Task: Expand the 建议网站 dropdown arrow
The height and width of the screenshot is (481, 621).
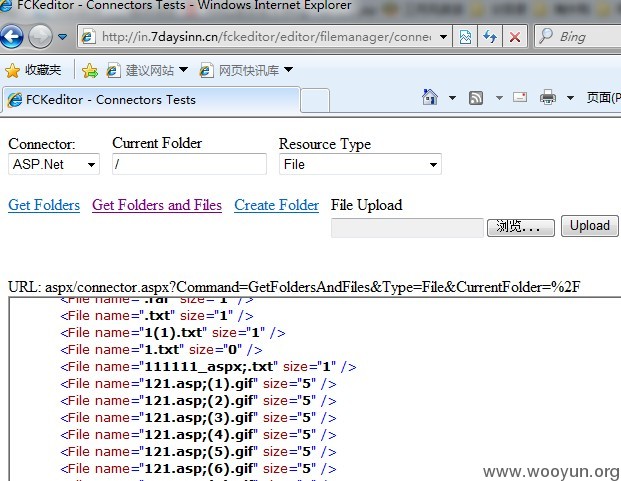Action: (183, 70)
